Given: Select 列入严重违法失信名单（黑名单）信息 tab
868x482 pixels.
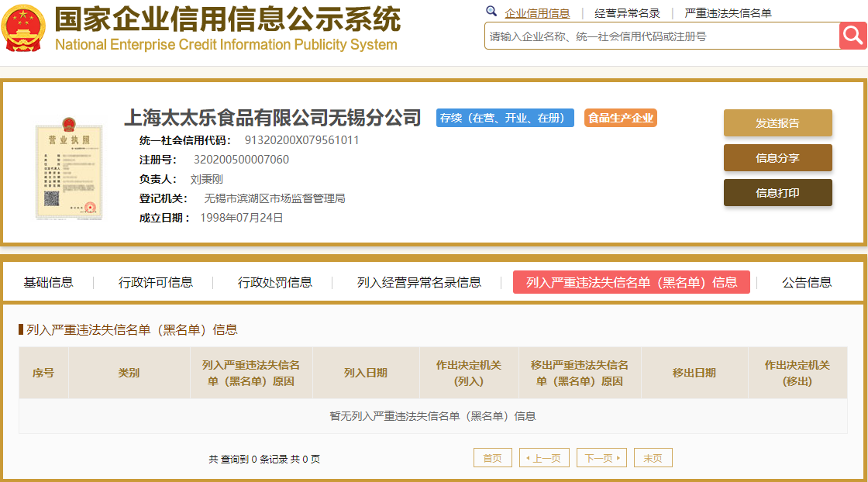Looking at the screenshot, I should point(632,282).
